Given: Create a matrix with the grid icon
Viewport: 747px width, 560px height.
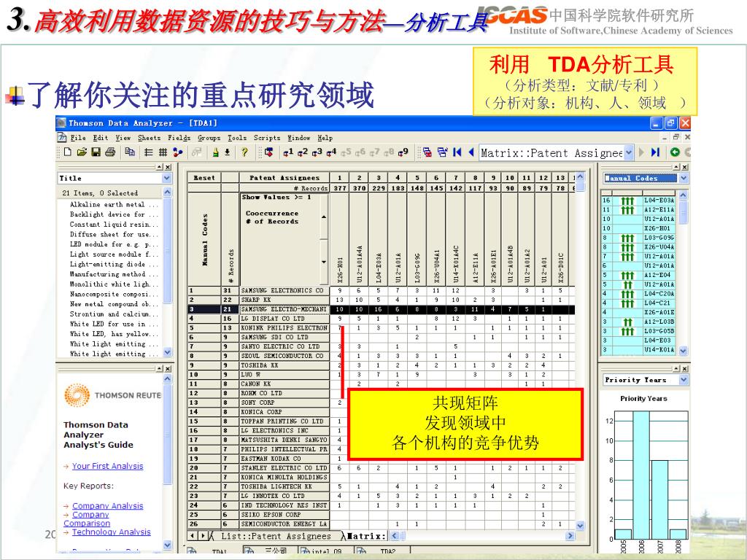Looking at the screenshot, I should click(x=163, y=152).
